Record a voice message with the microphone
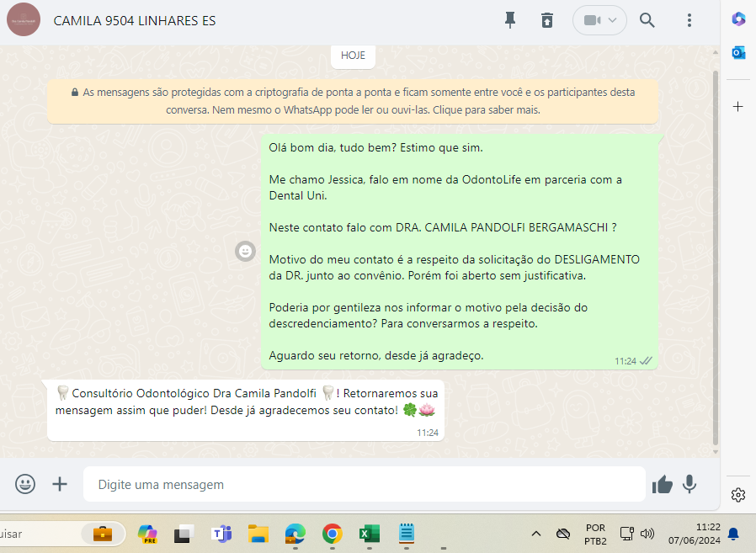 point(689,484)
